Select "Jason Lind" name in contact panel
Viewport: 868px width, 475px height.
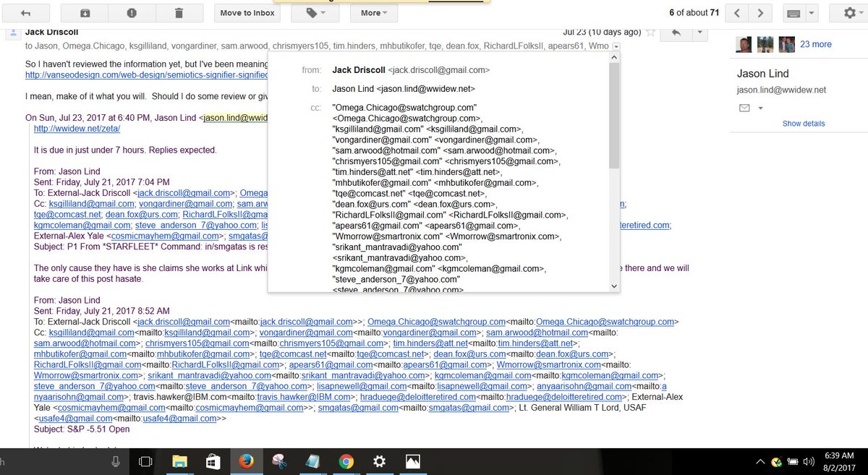click(x=762, y=74)
